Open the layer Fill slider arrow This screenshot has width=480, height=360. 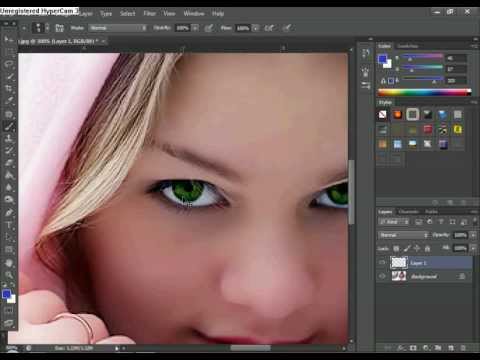473,248
